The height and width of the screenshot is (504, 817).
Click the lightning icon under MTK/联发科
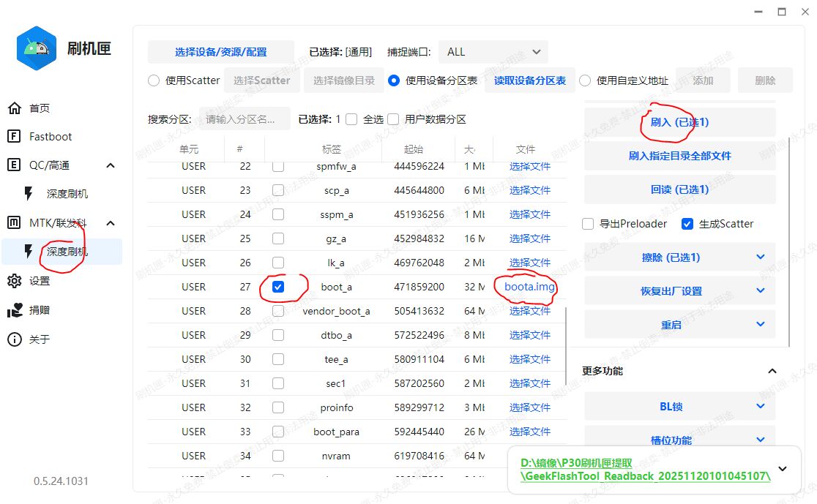[29, 252]
